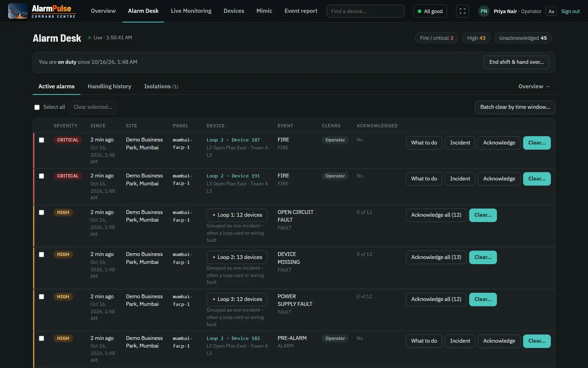
Task: Filter by High 43 chip
Action: coord(476,38)
